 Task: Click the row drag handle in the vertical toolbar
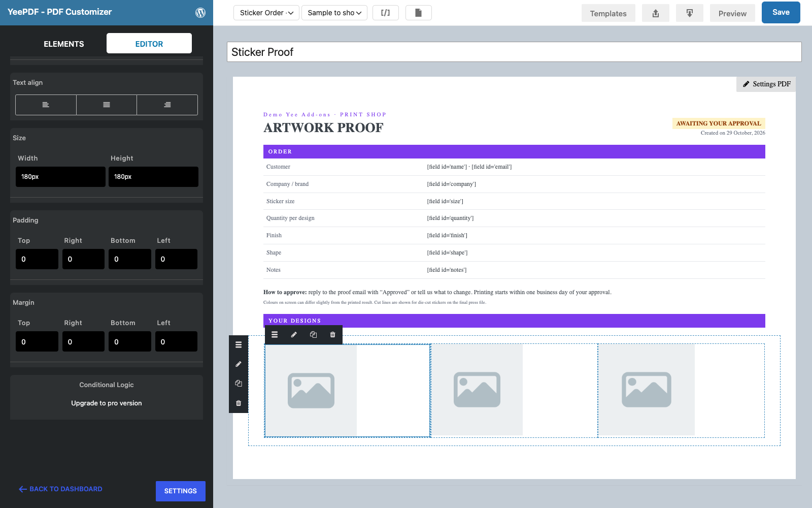pyautogui.click(x=239, y=344)
